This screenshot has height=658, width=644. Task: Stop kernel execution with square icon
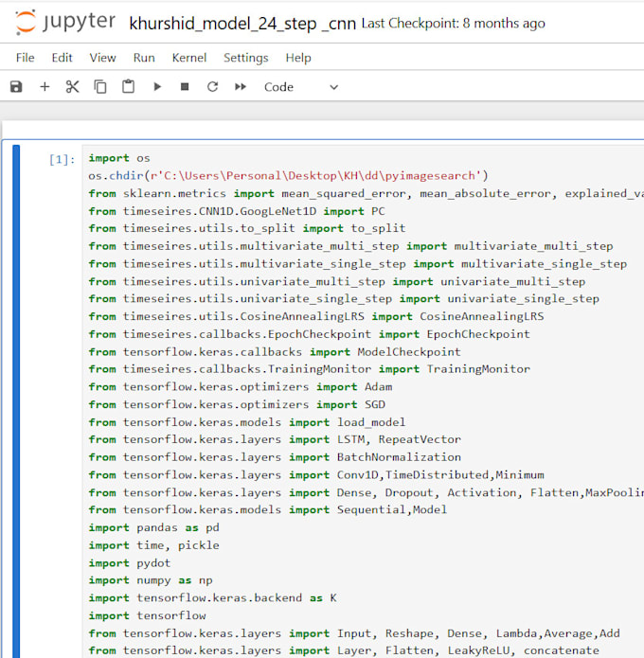(185, 87)
